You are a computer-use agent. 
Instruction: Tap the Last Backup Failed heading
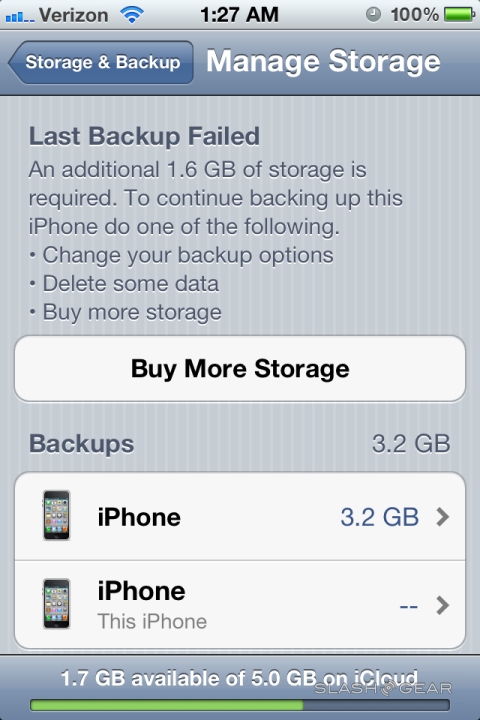point(144,136)
